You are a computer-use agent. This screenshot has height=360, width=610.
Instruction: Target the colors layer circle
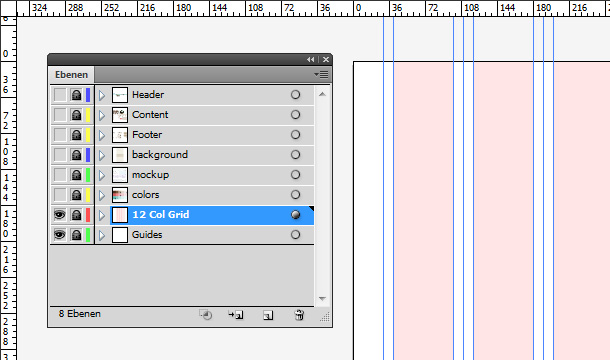pos(295,195)
